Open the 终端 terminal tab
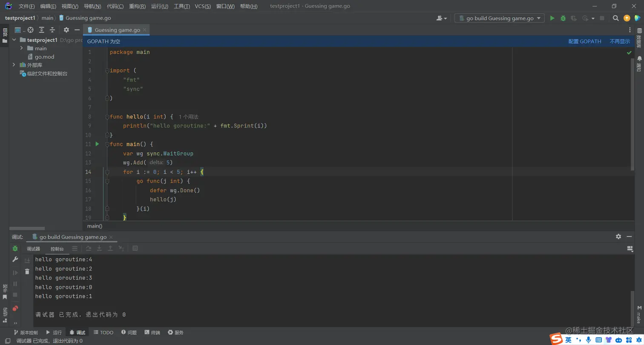The image size is (644, 345). tap(152, 333)
